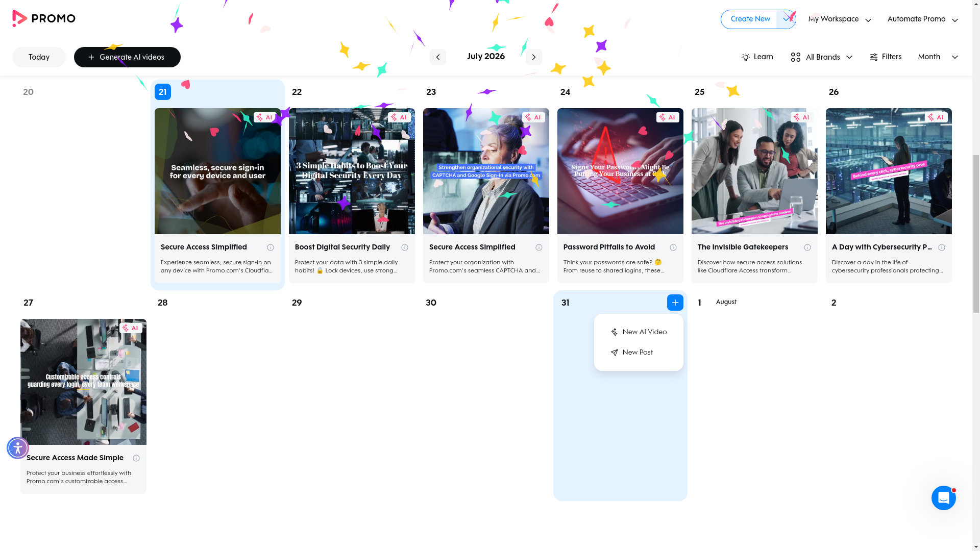Open the accessibility widget icon
This screenshot has width=980, height=551.
click(18, 448)
